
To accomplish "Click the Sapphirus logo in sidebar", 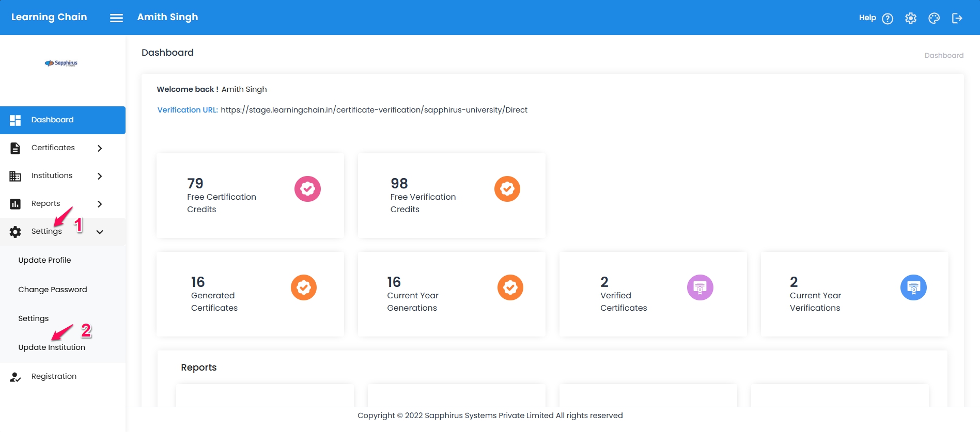I will click(61, 63).
